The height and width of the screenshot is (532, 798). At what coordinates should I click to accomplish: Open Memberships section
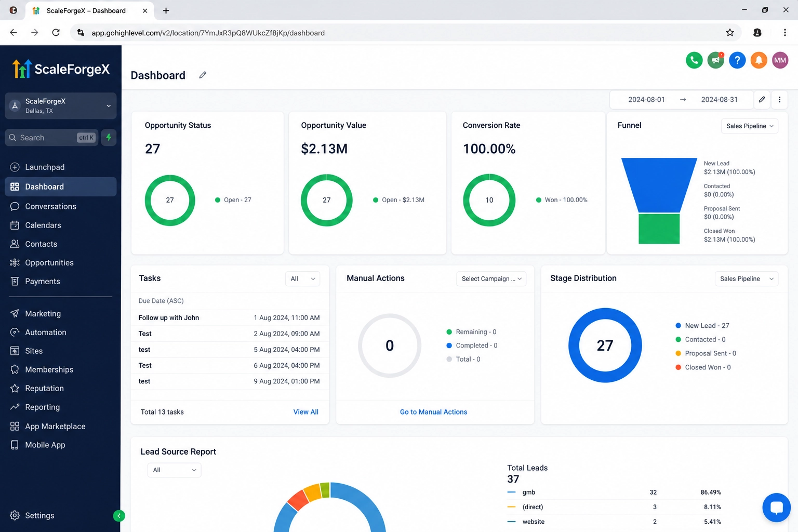[60, 369]
